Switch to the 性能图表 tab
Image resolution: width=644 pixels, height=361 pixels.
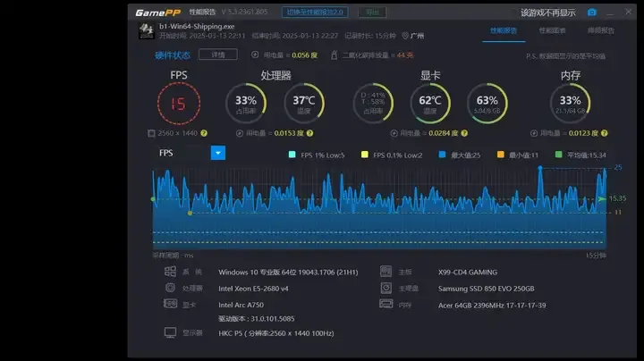[553, 30]
